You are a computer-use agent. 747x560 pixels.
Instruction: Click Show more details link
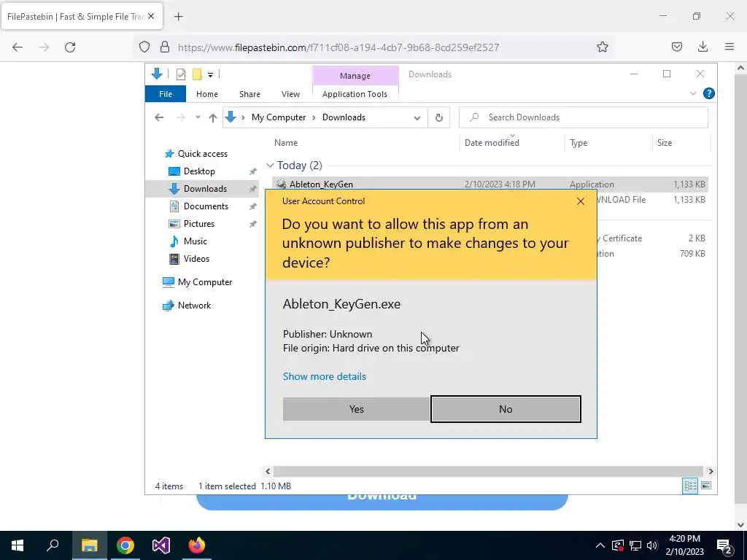[325, 376]
